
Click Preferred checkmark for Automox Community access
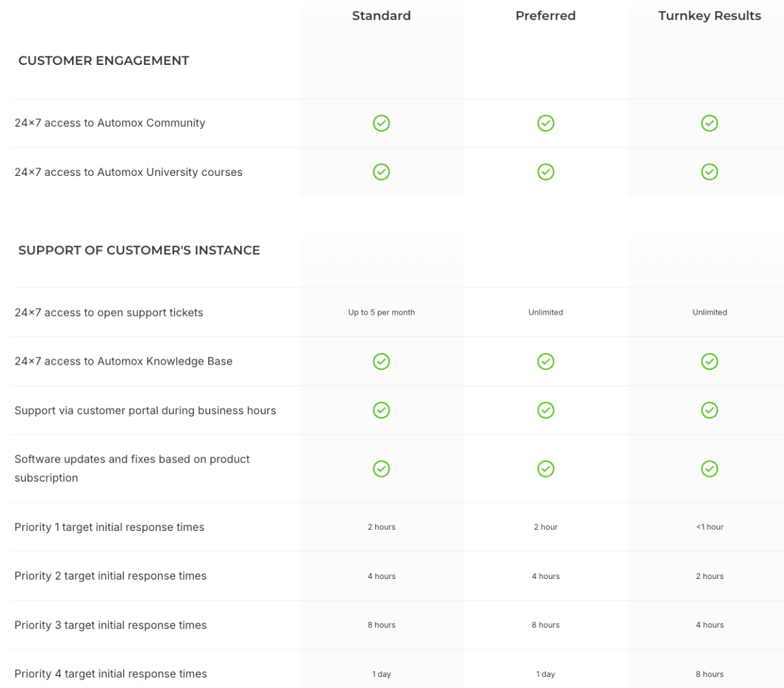tap(546, 123)
